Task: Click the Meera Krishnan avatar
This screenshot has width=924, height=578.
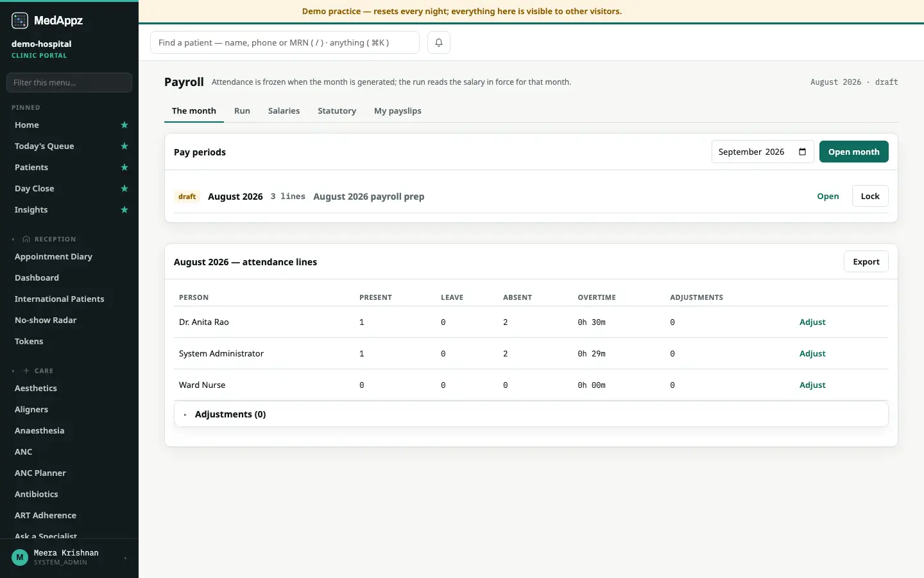Action: [x=20, y=557]
